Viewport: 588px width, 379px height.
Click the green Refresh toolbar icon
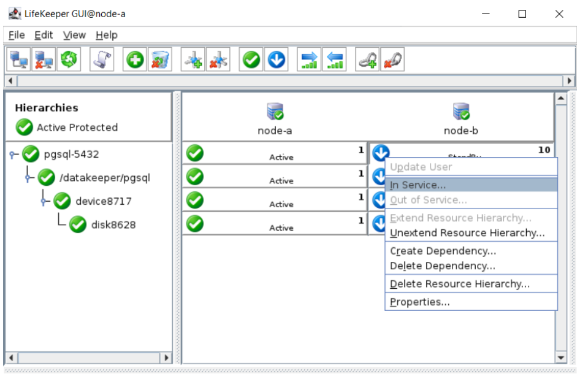pyautogui.click(x=69, y=59)
